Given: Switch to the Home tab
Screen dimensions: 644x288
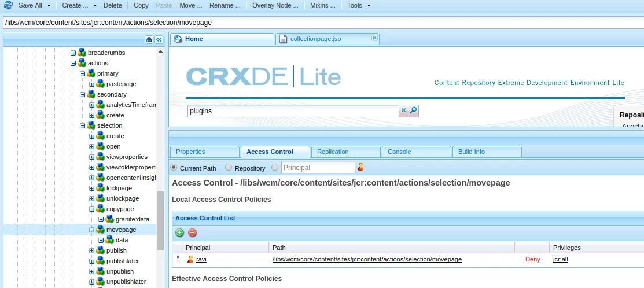Looking at the screenshot, I should [x=222, y=39].
